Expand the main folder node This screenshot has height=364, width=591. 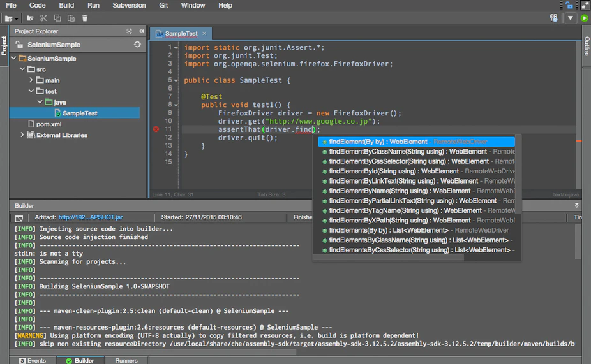[x=31, y=80]
